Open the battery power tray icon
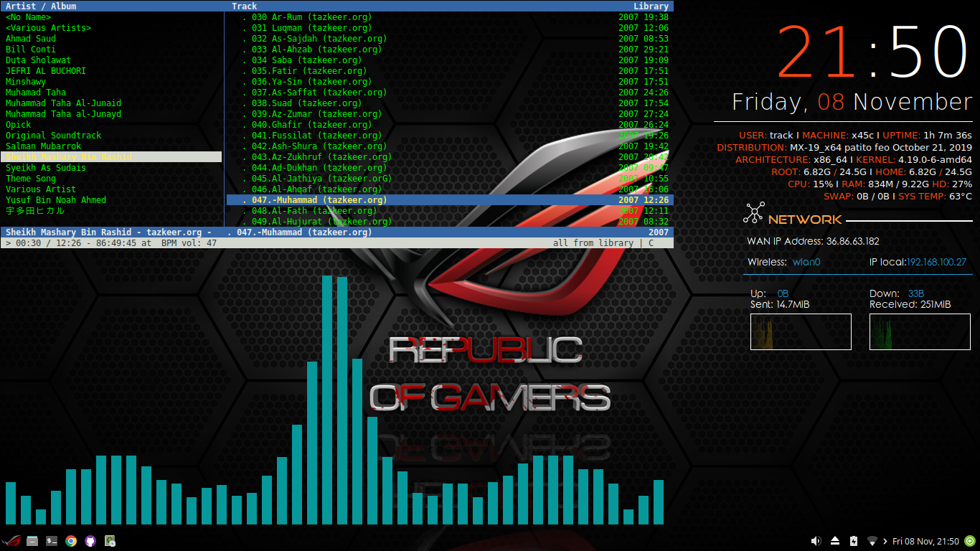980x551 pixels. 854,541
